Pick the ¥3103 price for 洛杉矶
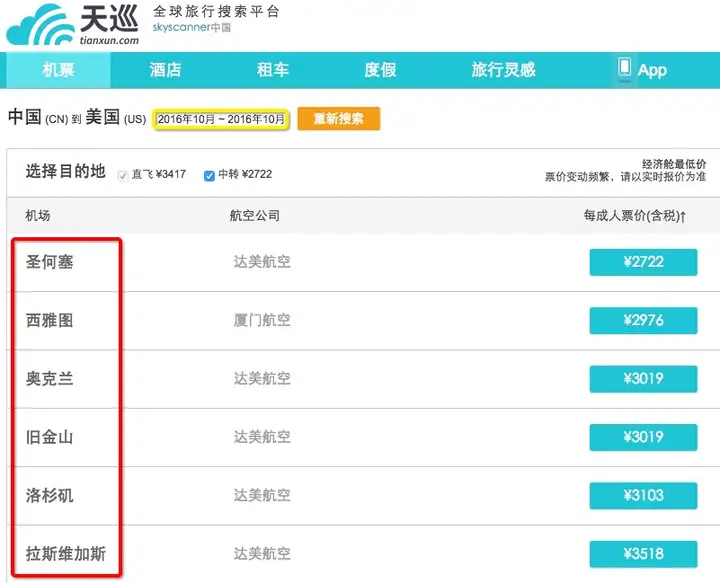Image resolution: width=720 pixels, height=583 pixels. [643, 495]
